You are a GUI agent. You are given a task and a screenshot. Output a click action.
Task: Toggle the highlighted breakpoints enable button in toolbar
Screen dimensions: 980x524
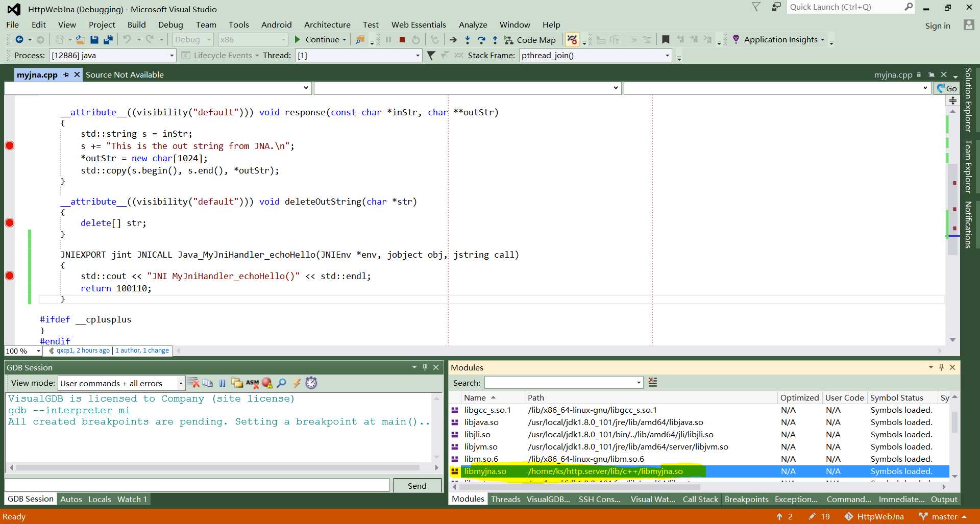point(572,39)
